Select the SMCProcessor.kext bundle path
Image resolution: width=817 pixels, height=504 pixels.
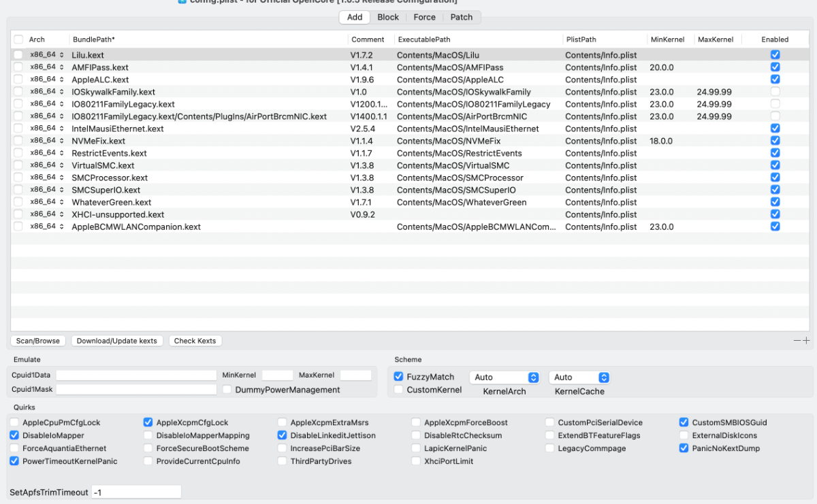click(110, 178)
